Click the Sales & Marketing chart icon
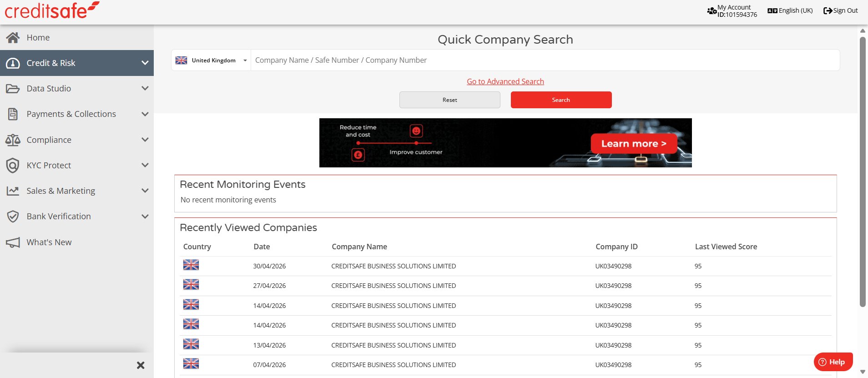The width and height of the screenshot is (868, 378). (x=13, y=191)
